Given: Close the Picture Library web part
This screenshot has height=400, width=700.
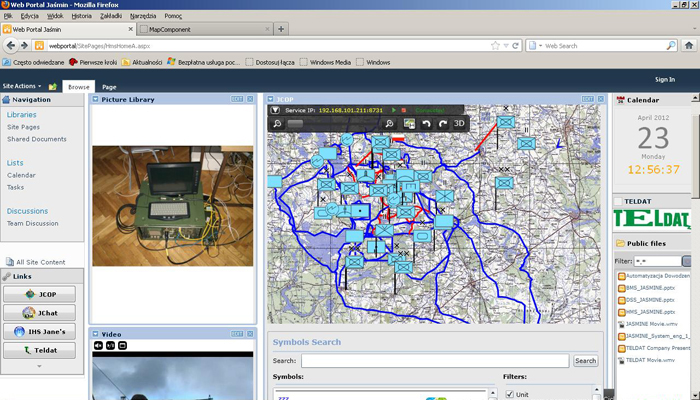Looking at the screenshot, I should point(250,99).
